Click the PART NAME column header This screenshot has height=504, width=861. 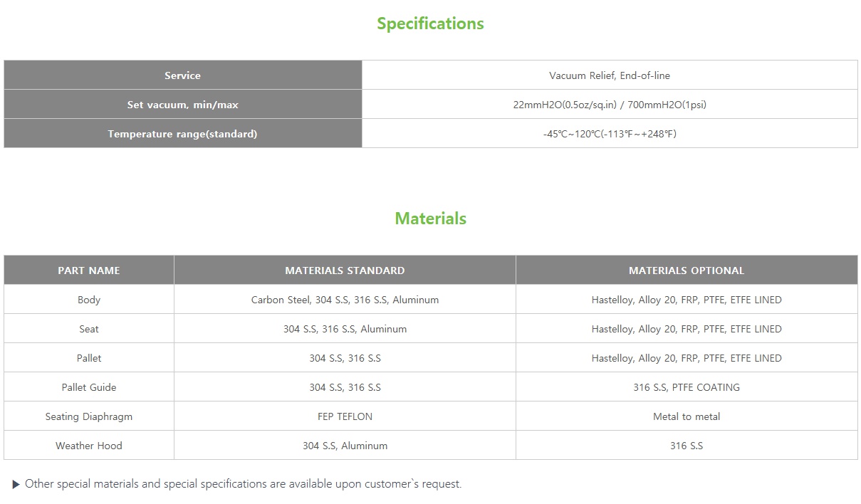pyautogui.click(x=89, y=271)
